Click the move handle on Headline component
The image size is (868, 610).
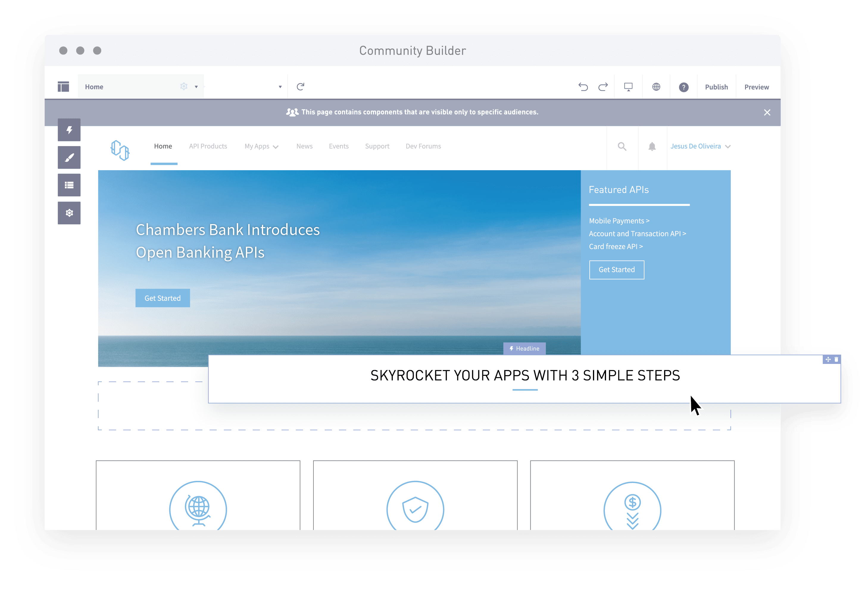tap(828, 359)
